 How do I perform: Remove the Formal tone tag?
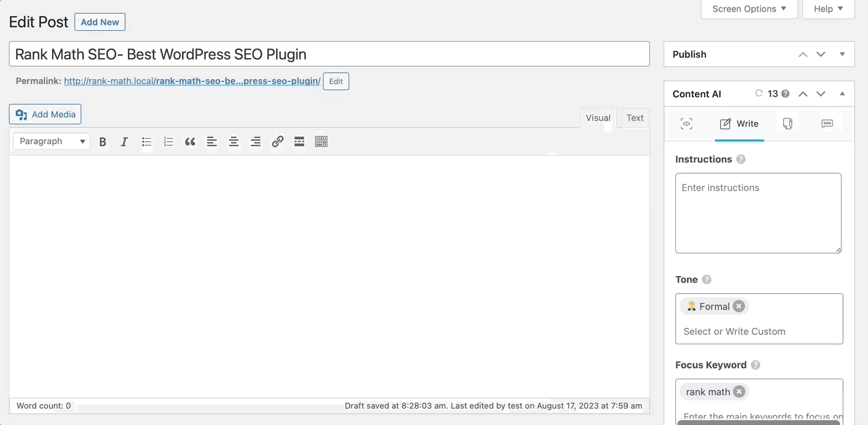(739, 306)
